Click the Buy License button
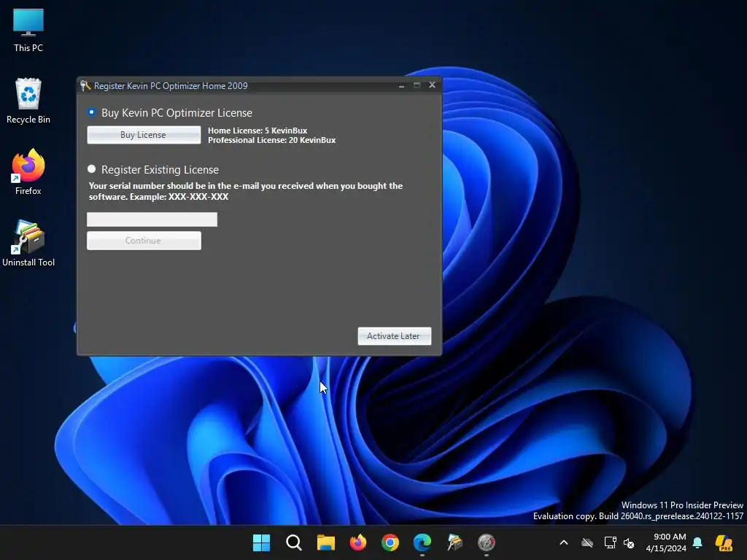Screen dimensions: 747x560 144,135
